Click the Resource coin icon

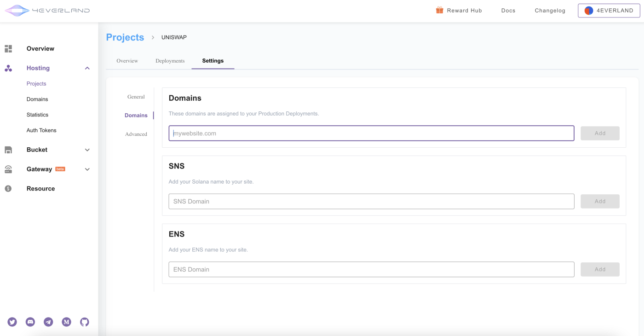[8, 189]
